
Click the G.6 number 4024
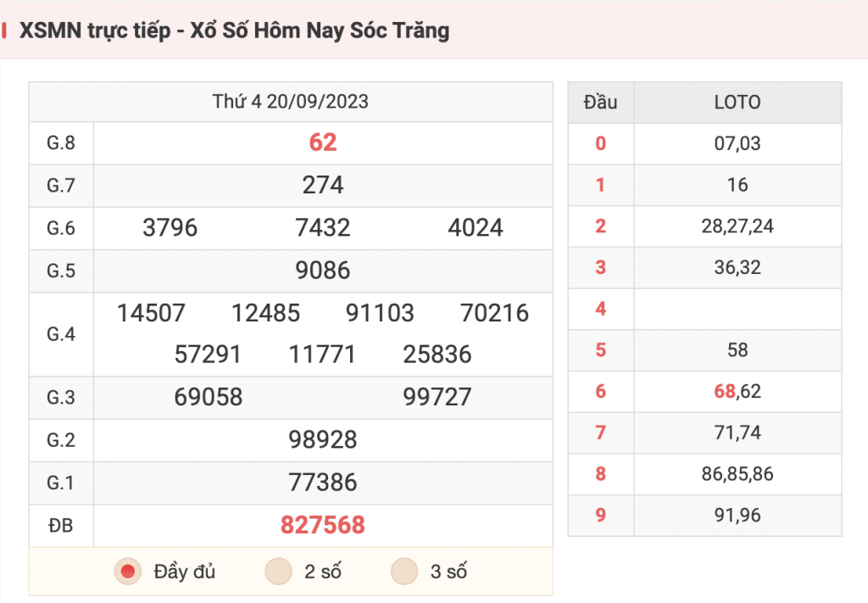pos(476,227)
